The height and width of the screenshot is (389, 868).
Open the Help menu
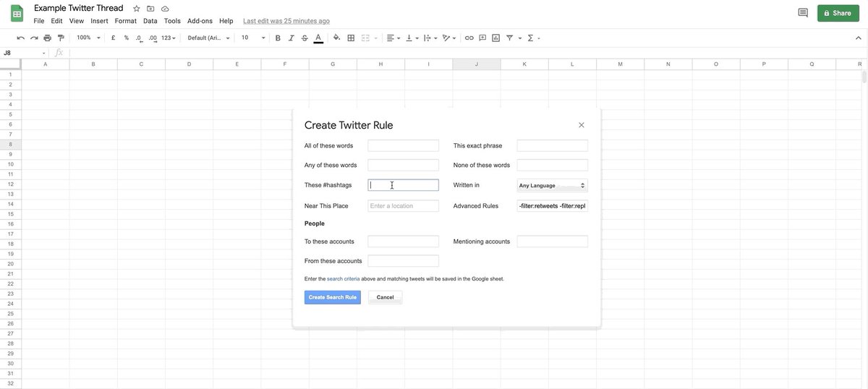(226, 21)
